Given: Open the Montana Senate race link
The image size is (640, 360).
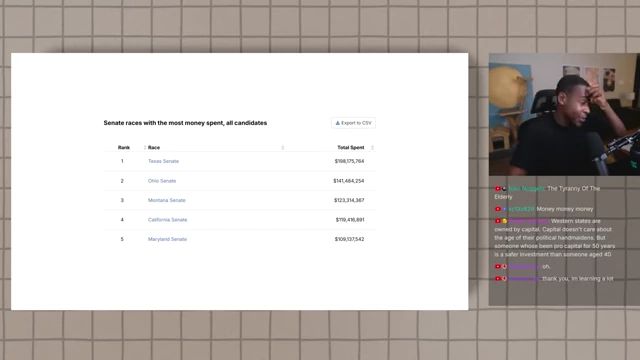Looking at the screenshot, I should [x=167, y=200].
